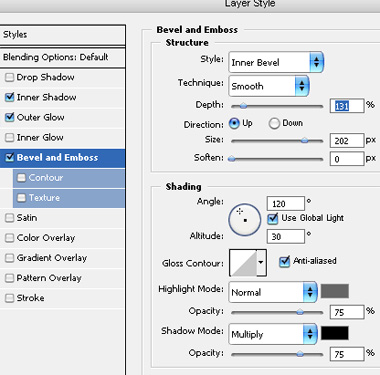Click the Soften value field
Viewport: 380px width, 375px height.
pyautogui.click(x=347, y=159)
